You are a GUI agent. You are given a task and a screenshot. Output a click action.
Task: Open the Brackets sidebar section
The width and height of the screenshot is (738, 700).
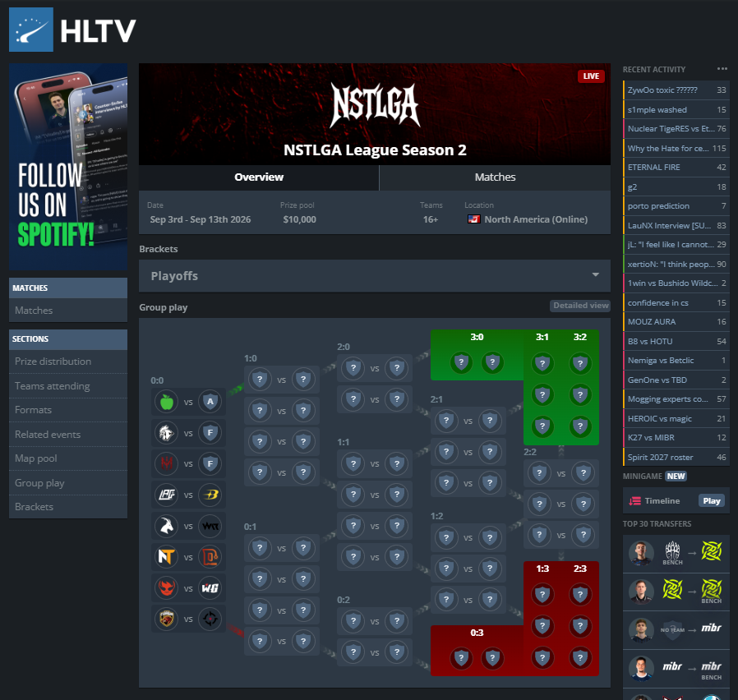67,507
